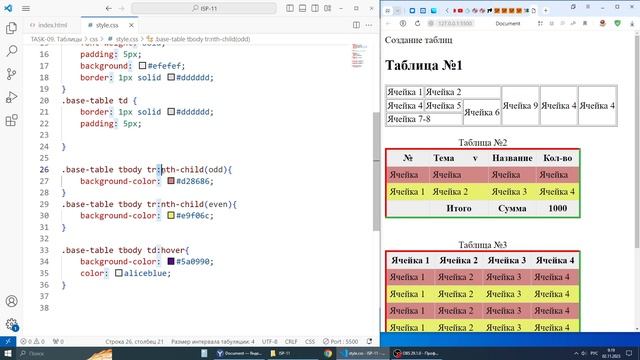Viewport: 640px width, 360px height.
Task: Change the UTF-8 file encoding
Action: click(x=269, y=341)
